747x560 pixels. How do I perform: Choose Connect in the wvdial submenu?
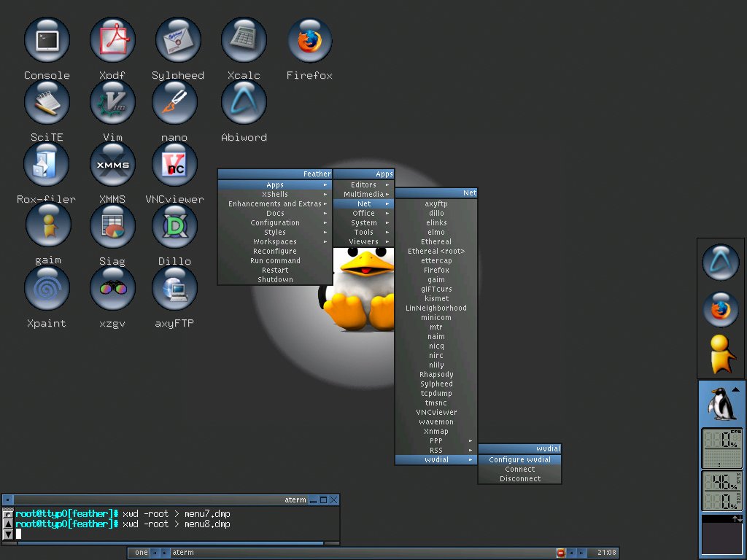519,469
